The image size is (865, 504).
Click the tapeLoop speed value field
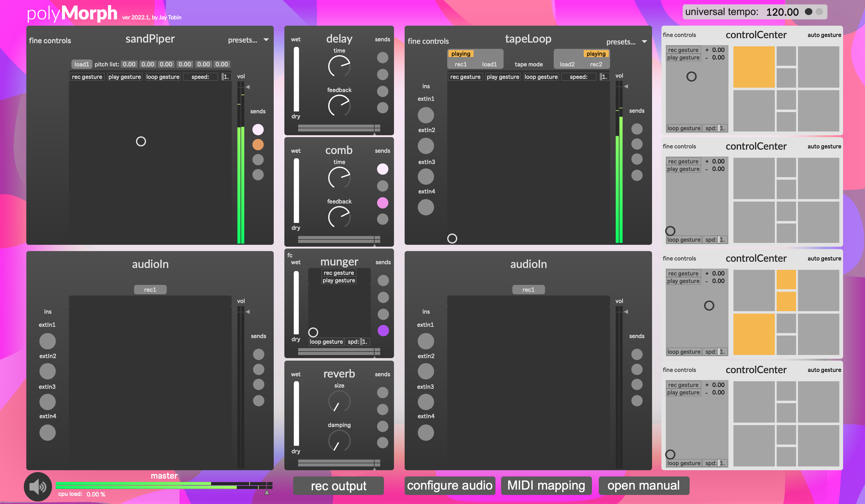tap(604, 77)
